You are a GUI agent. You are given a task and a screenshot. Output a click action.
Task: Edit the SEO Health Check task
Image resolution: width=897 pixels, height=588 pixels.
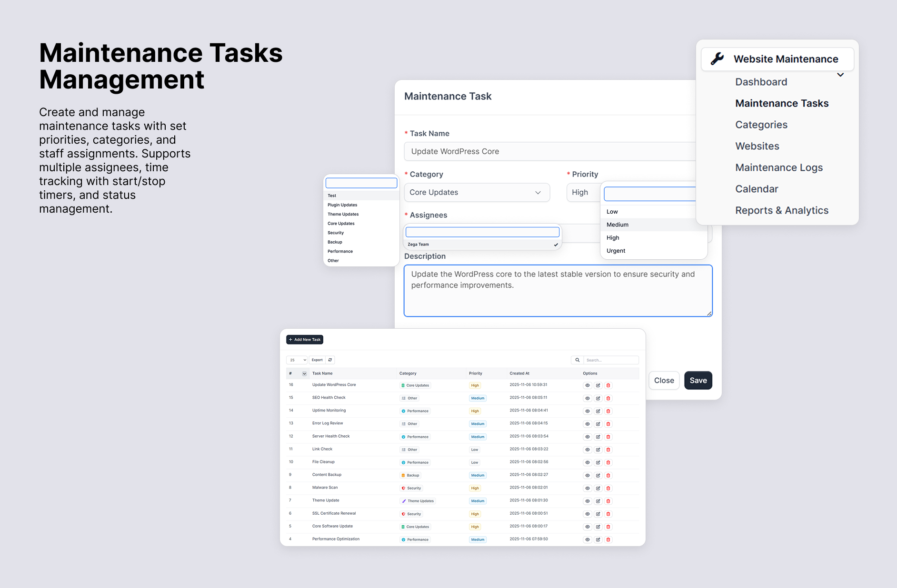click(598, 398)
